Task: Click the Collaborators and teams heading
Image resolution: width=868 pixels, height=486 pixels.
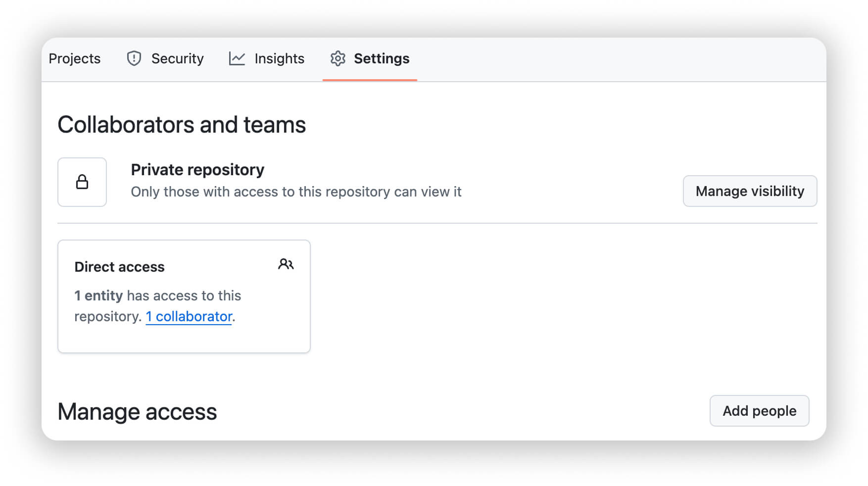Action: [182, 125]
